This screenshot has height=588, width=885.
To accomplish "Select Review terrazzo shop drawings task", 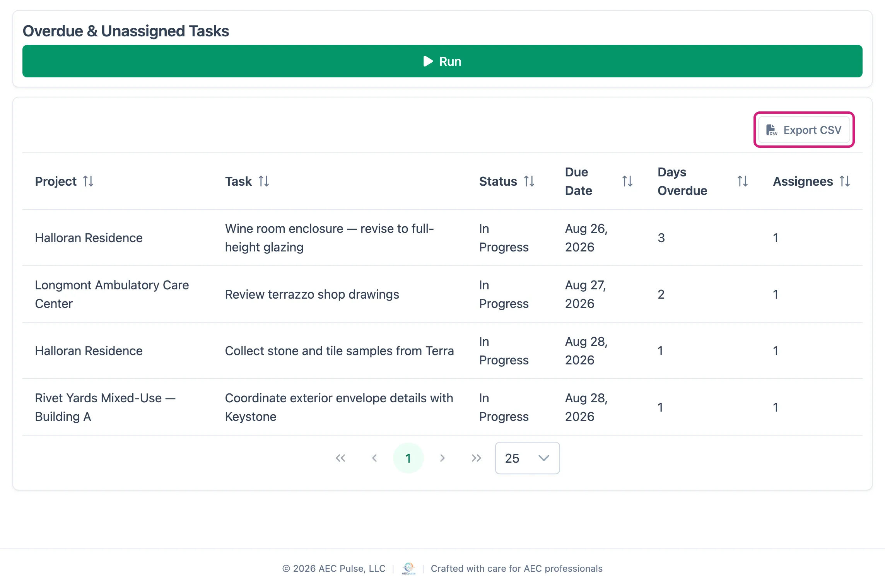I will 312,294.
